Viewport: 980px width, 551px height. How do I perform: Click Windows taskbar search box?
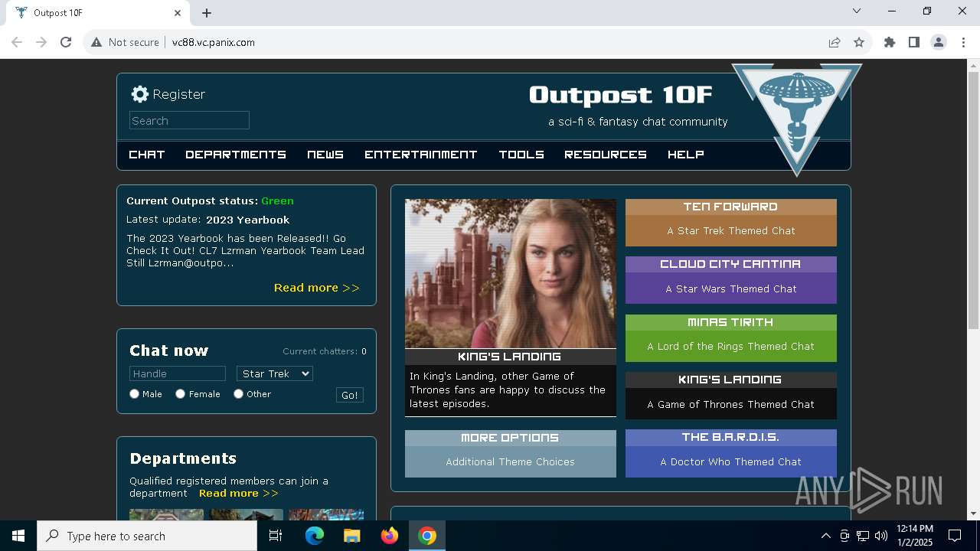tap(147, 536)
